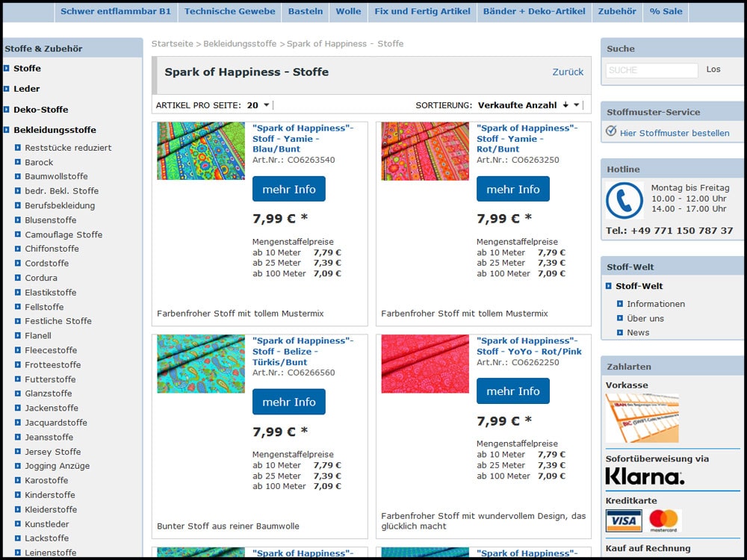Click the Klarna payment logo
The height and width of the screenshot is (560, 747).
pyautogui.click(x=644, y=476)
